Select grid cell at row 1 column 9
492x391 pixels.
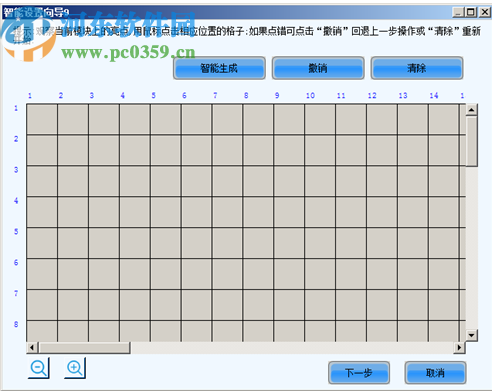[x=289, y=119]
